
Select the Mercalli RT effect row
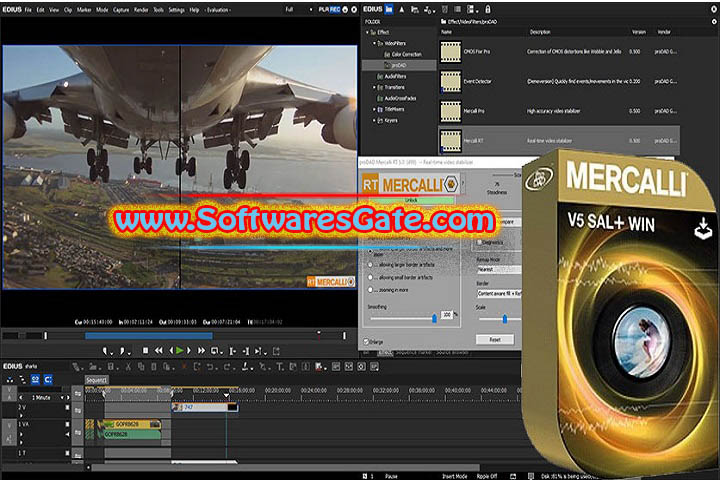tap(559, 141)
